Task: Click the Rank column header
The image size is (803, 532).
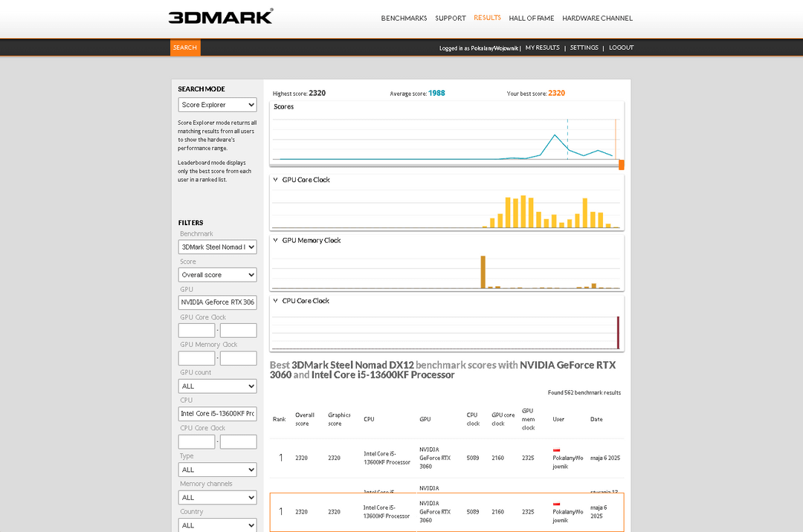Action: (279, 420)
